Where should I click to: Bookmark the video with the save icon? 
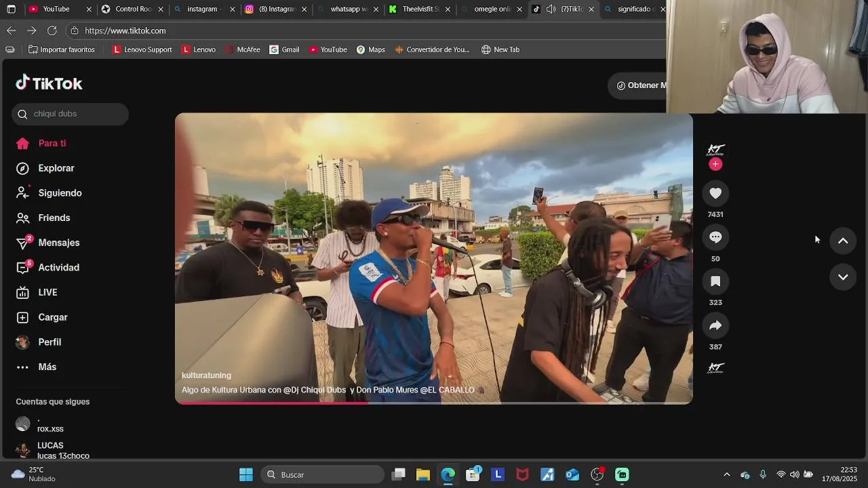click(x=715, y=281)
